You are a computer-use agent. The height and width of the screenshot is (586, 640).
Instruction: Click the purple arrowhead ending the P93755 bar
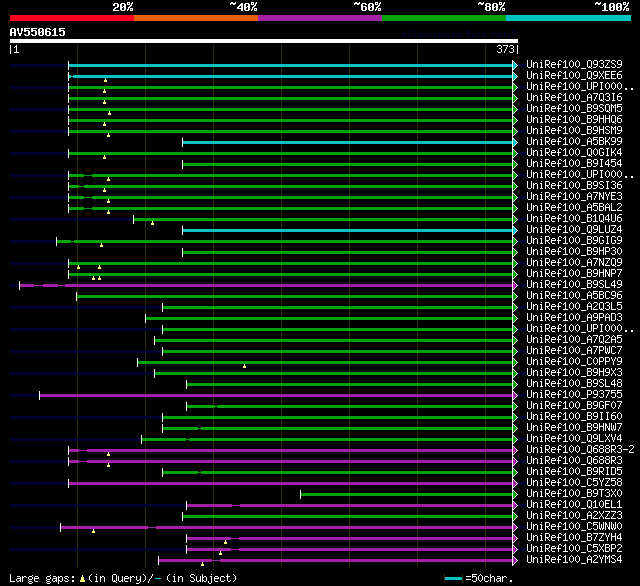click(x=515, y=396)
